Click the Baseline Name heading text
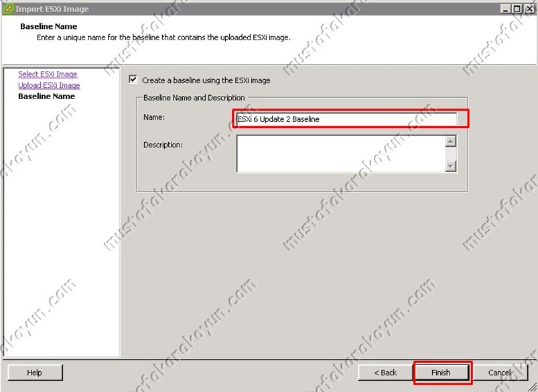 tap(49, 26)
